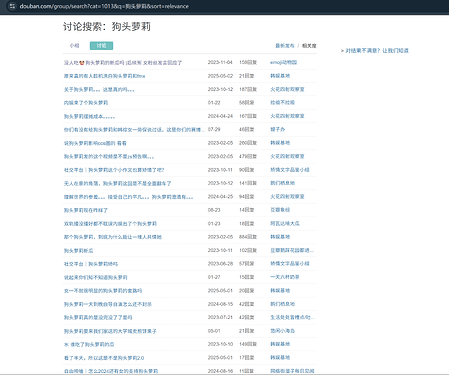Open the discussion title dated 2025-05-01 with 20 replies

pyautogui.click(x=103, y=291)
